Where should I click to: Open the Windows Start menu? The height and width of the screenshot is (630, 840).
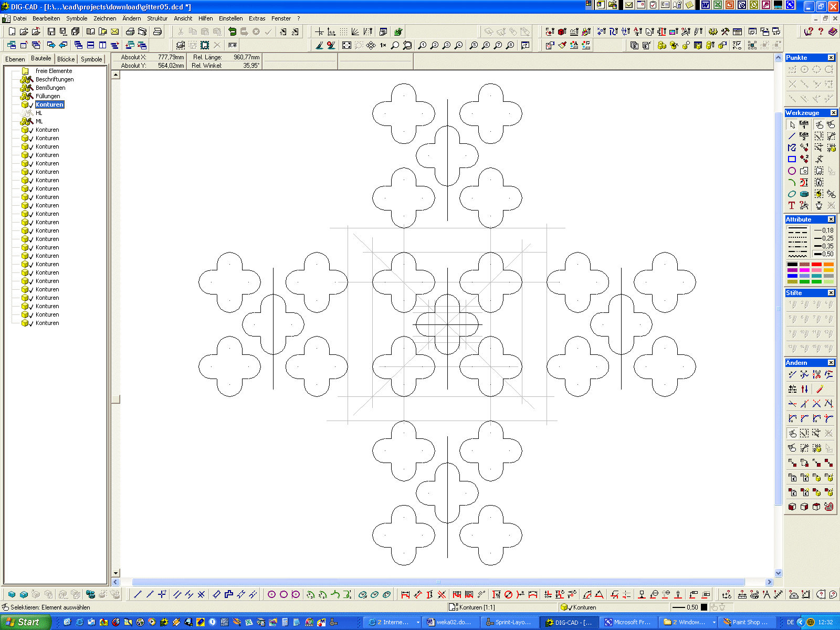coord(25,622)
